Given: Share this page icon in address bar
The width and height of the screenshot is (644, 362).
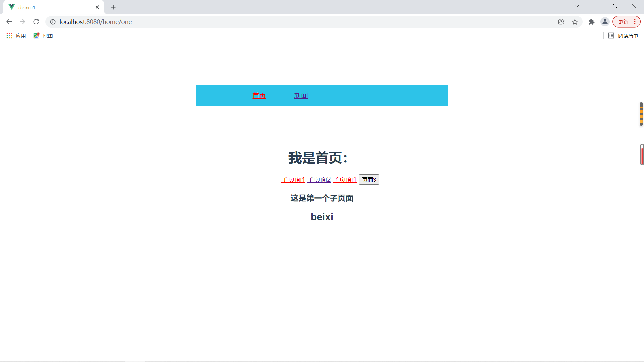Looking at the screenshot, I should (x=561, y=22).
